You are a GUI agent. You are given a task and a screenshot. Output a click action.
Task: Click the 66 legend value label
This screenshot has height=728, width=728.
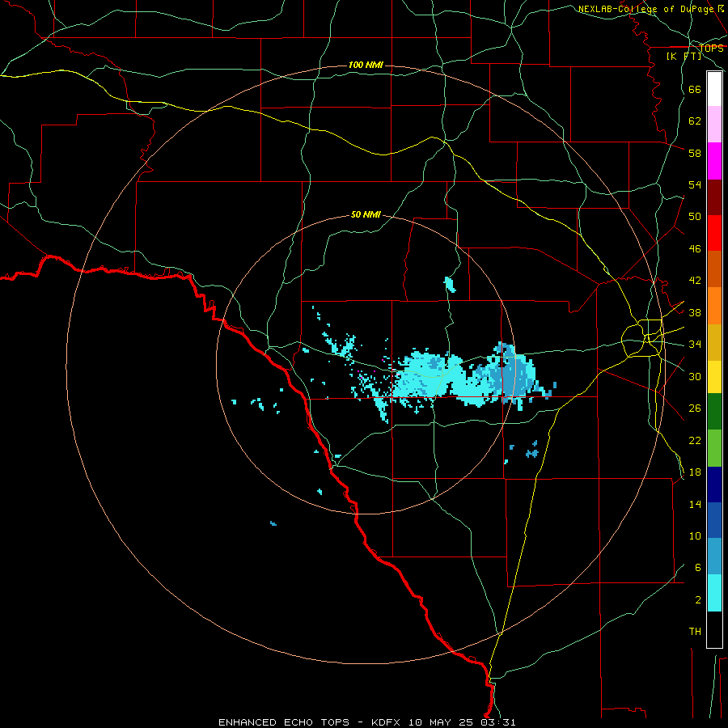[695, 90]
